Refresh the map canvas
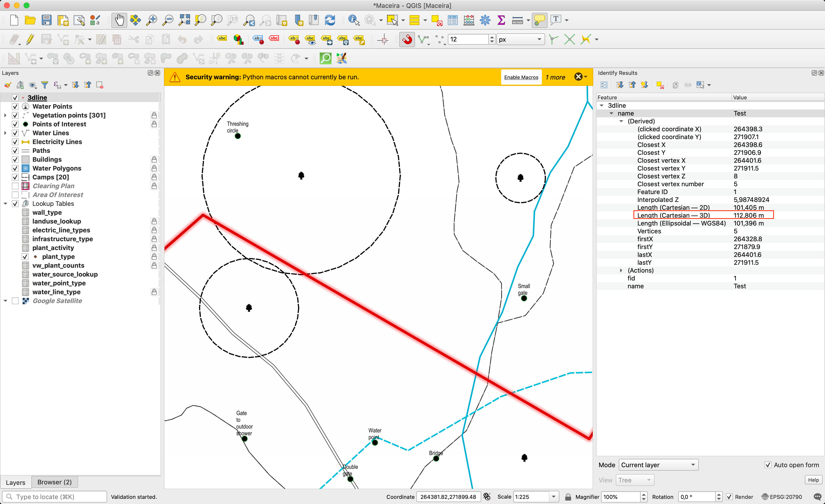This screenshot has width=825, height=504. (x=330, y=20)
